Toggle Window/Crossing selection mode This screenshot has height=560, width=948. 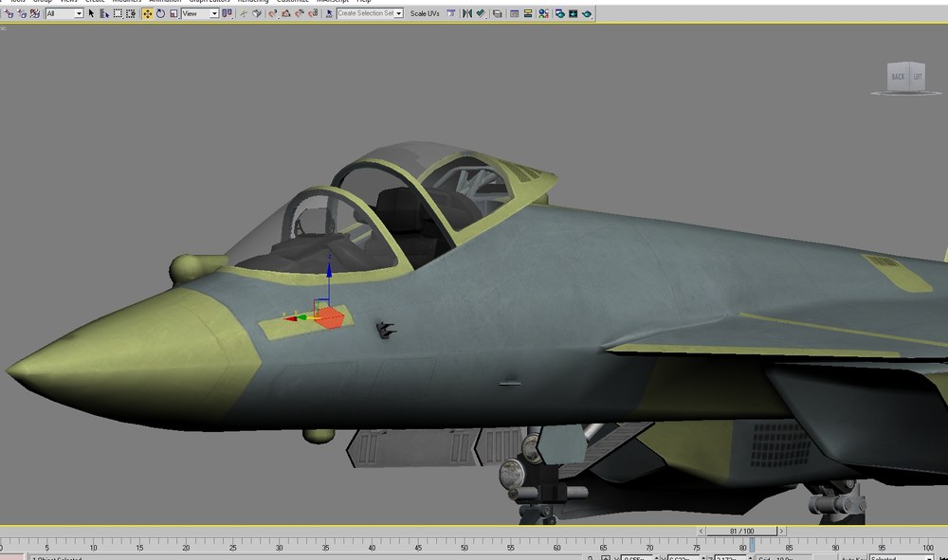coord(131,13)
